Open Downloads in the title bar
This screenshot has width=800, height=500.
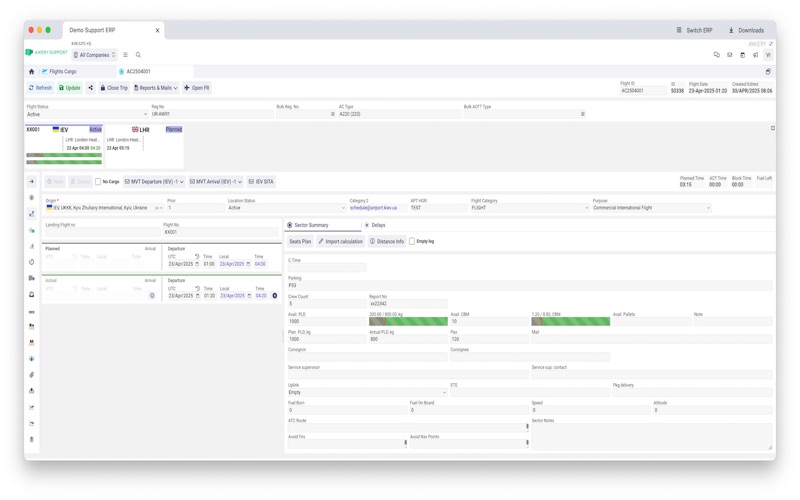(x=746, y=30)
